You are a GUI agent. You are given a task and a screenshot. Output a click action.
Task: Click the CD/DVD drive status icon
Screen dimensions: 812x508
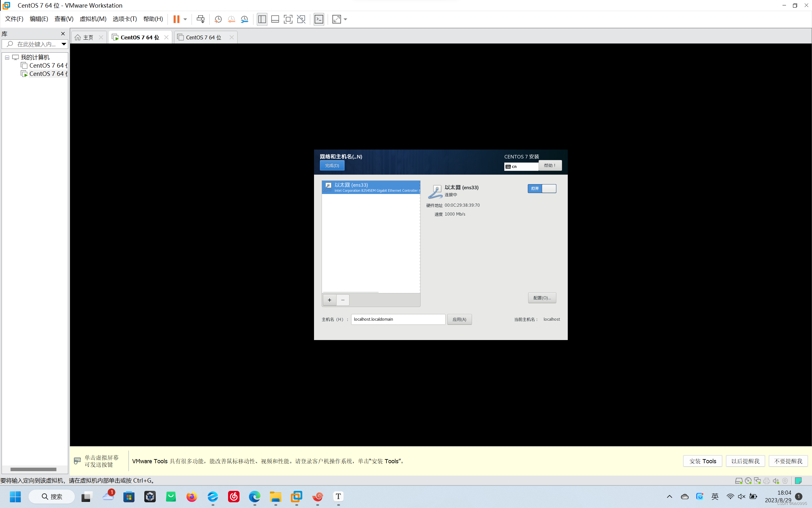click(x=748, y=481)
